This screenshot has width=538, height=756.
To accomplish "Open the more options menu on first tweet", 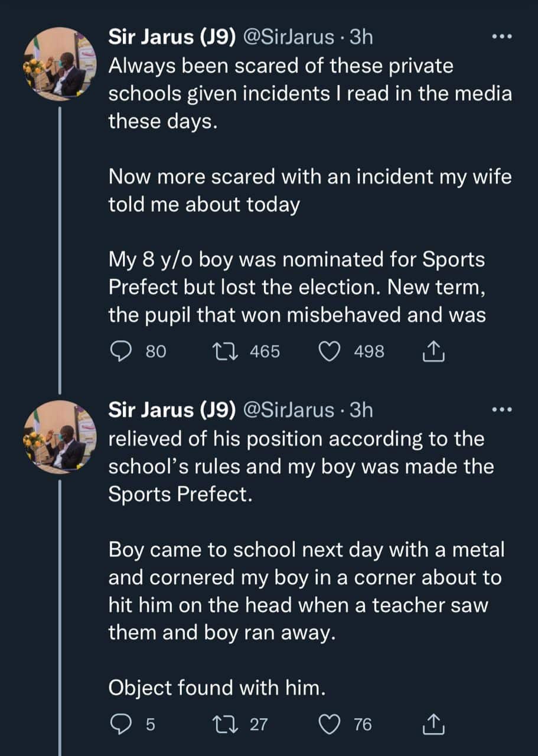I will click(502, 37).
